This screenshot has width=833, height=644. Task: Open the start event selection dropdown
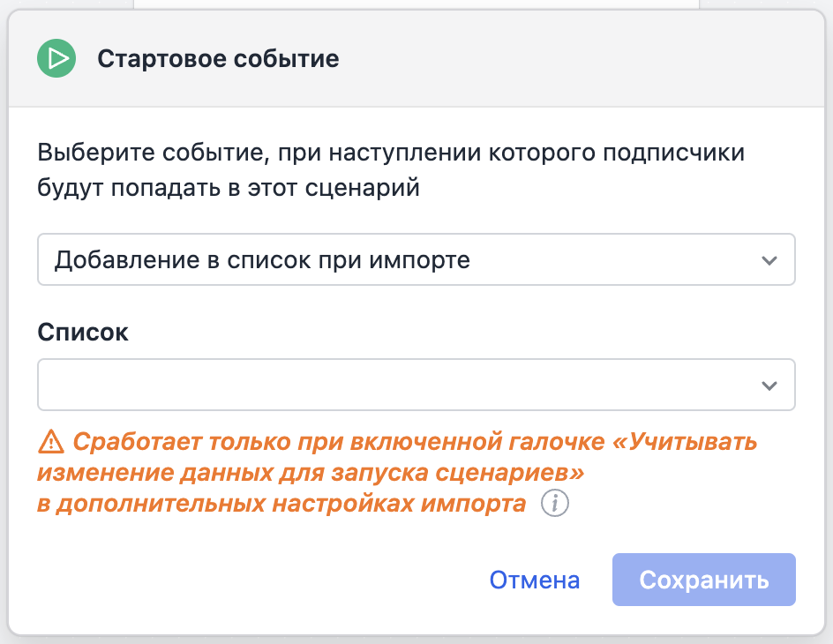click(415, 260)
